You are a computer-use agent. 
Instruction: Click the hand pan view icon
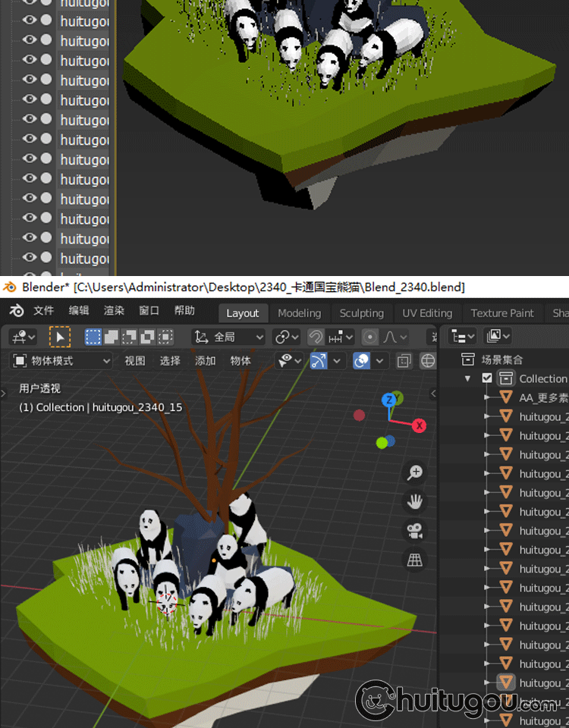tap(415, 501)
